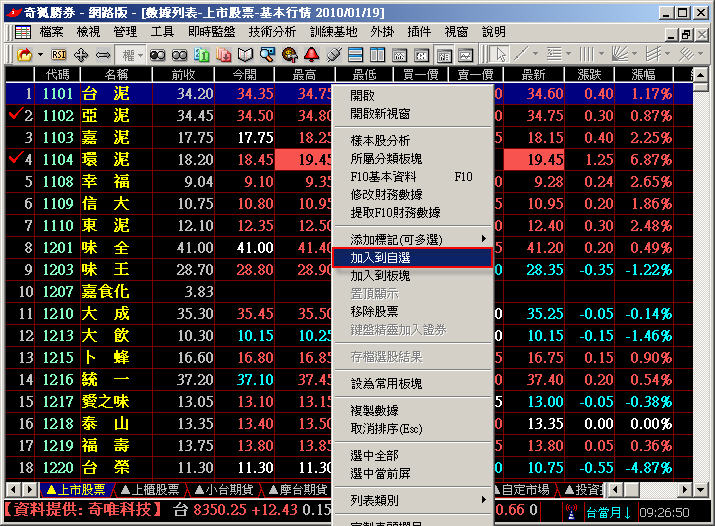Click the open book icon in toolbar
715x526 pixels.
(244, 54)
